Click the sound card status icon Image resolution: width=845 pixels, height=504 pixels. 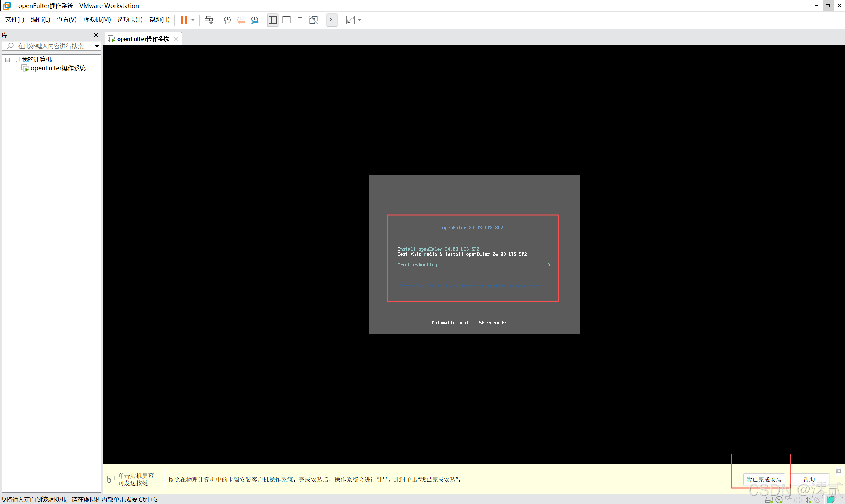[808, 500]
